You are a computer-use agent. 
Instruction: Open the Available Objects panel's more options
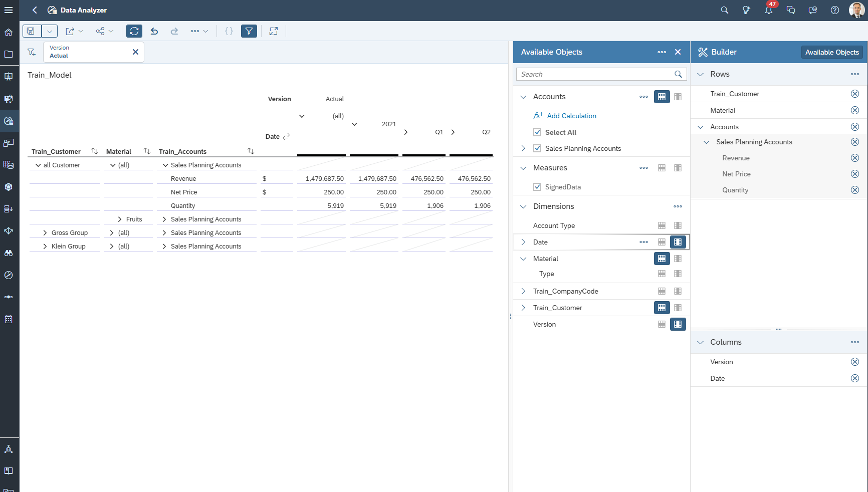click(662, 52)
